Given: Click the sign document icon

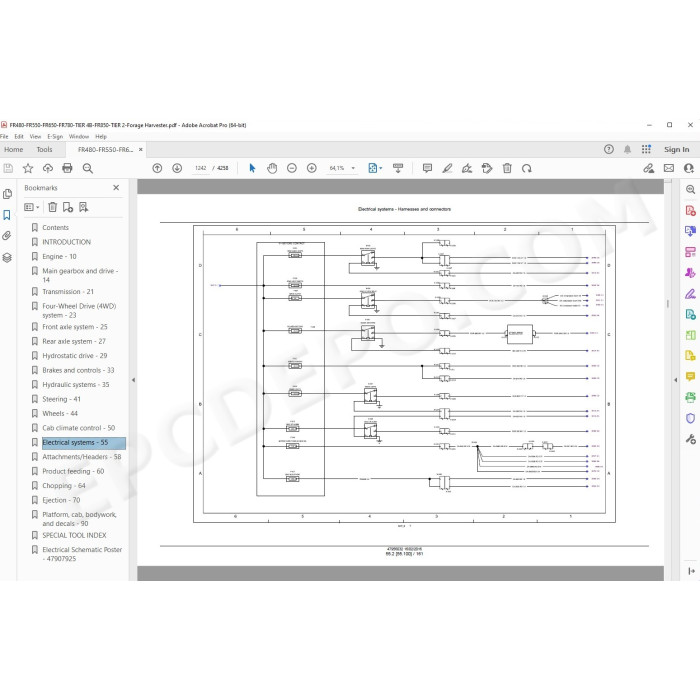Looking at the screenshot, I should (x=467, y=168).
